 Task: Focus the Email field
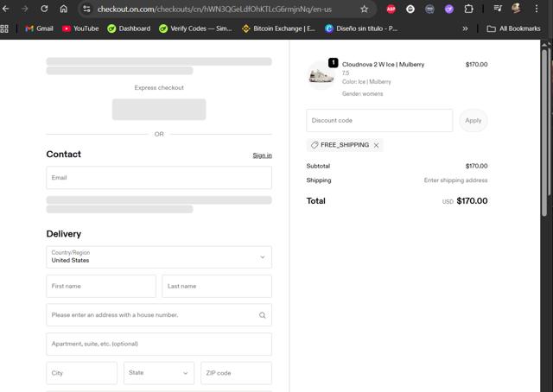coord(159,178)
